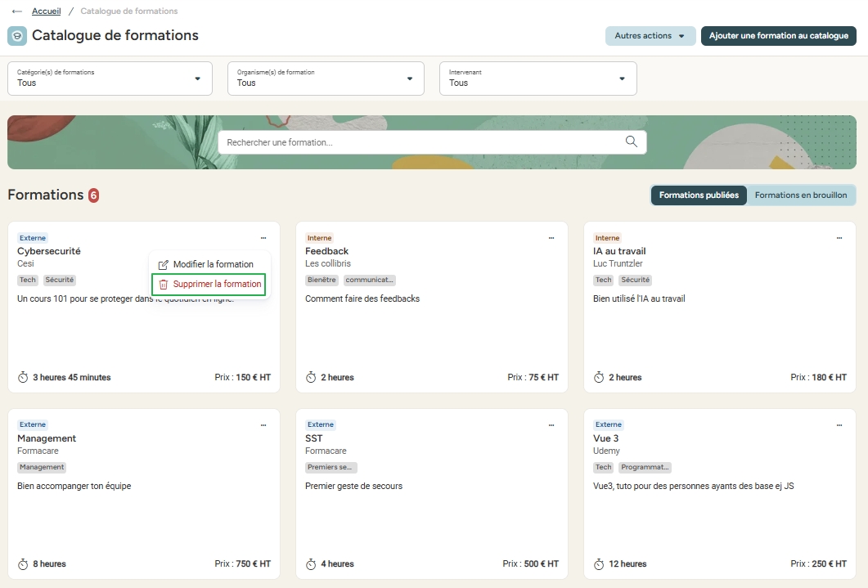Open three-dot menu on IA au travail card
This screenshot has height=588, width=868.
(x=839, y=238)
